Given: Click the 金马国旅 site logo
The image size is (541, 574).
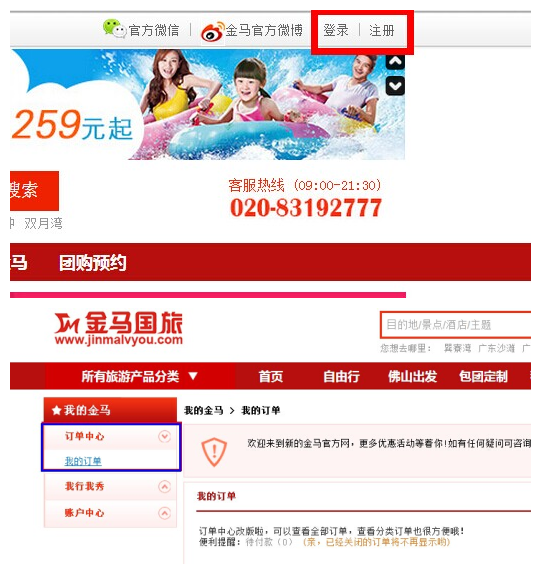Looking at the screenshot, I should 118,328.
